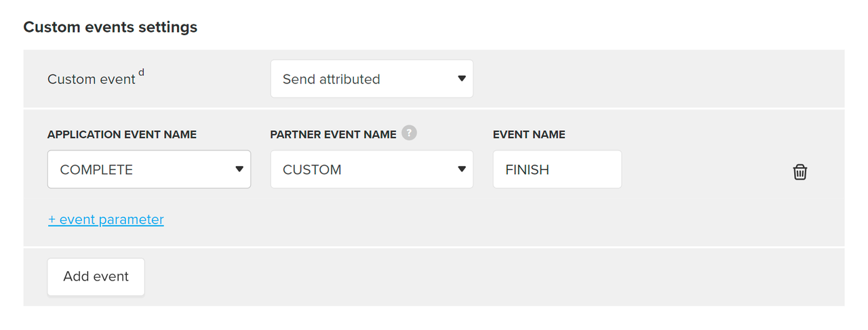Click the arrow on Send attributed selector
The height and width of the screenshot is (330, 868).
(x=462, y=79)
